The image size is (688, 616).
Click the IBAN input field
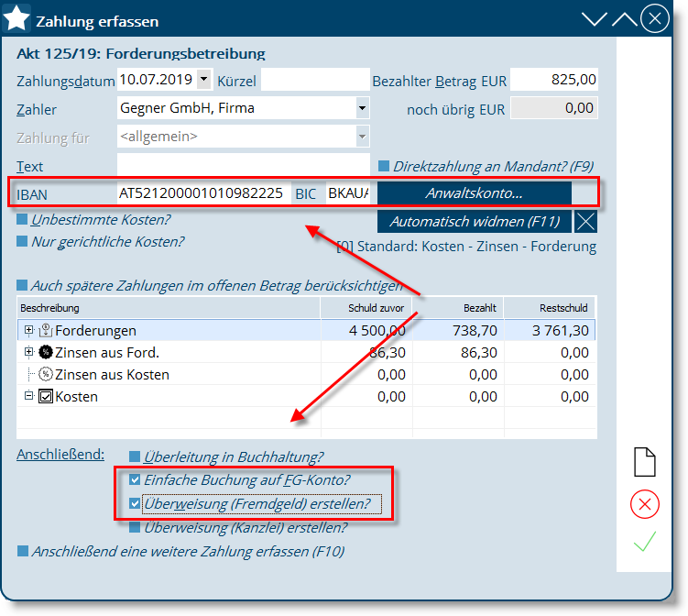(x=203, y=193)
